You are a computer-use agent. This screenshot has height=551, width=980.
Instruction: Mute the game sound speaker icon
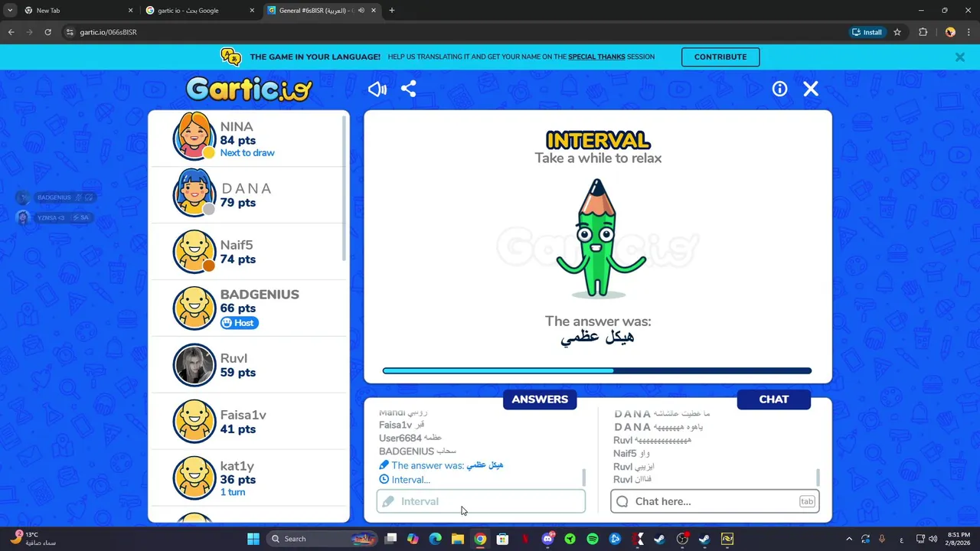click(x=377, y=90)
